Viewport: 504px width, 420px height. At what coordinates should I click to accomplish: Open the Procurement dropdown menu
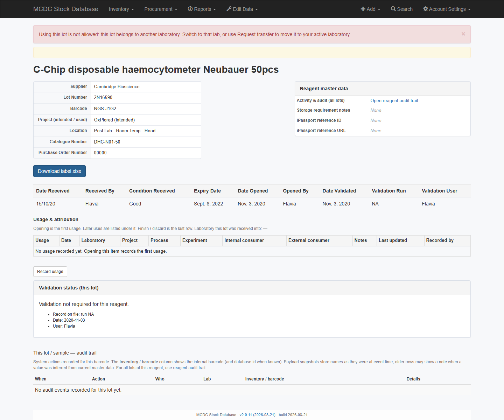coord(161,9)
